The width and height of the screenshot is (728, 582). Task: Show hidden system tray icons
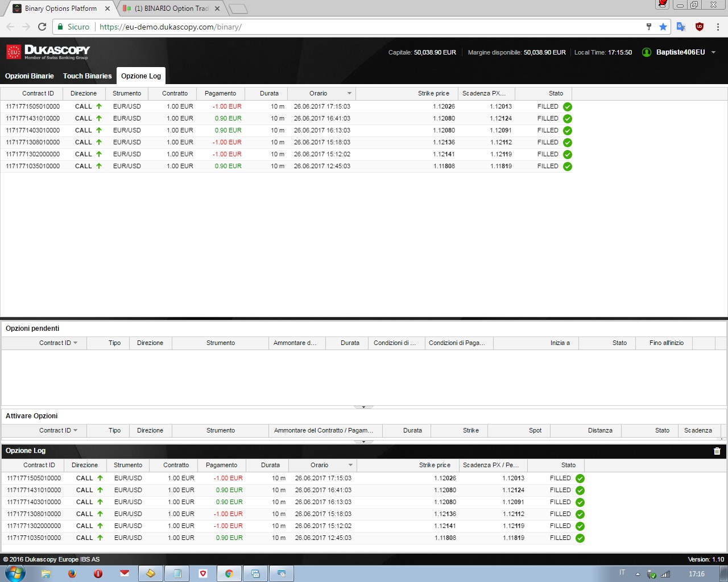[x=638, y=574]
